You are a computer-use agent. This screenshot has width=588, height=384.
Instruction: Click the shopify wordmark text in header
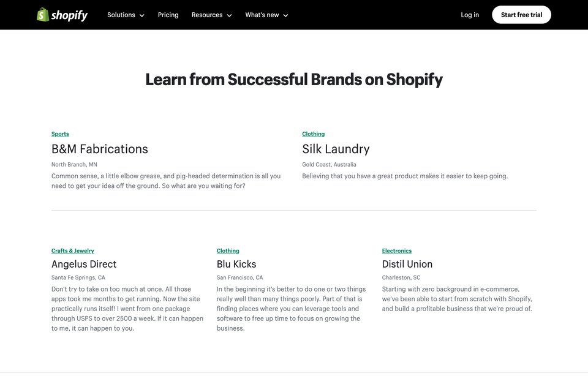[x=69, y=15]
